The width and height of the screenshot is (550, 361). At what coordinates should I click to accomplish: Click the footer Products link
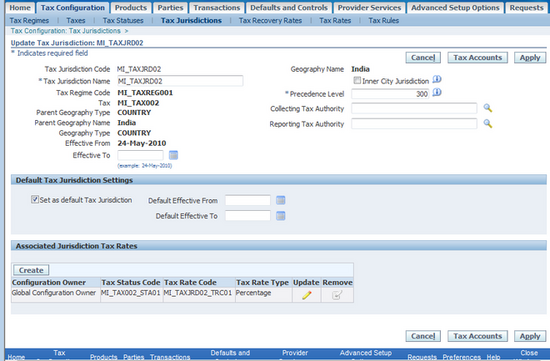coord(103,357)
